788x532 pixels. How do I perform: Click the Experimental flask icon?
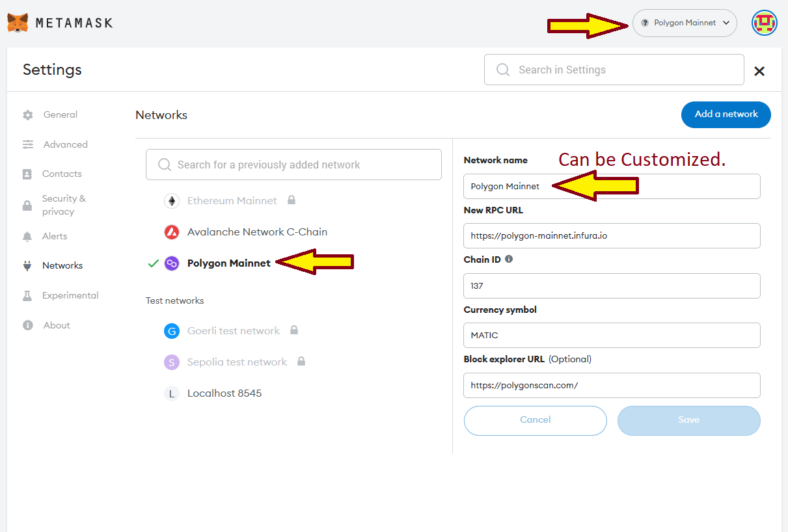tap(27, 295)
